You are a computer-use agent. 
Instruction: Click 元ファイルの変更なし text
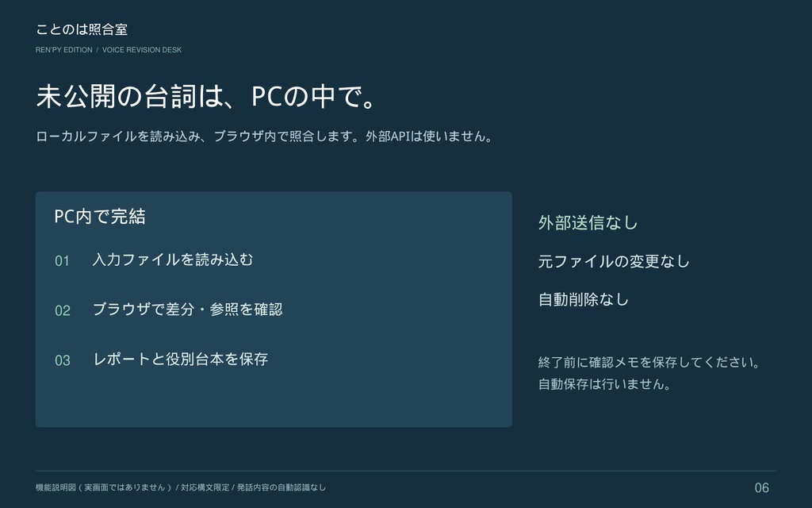pyautogui.click(x=614, y=261)
